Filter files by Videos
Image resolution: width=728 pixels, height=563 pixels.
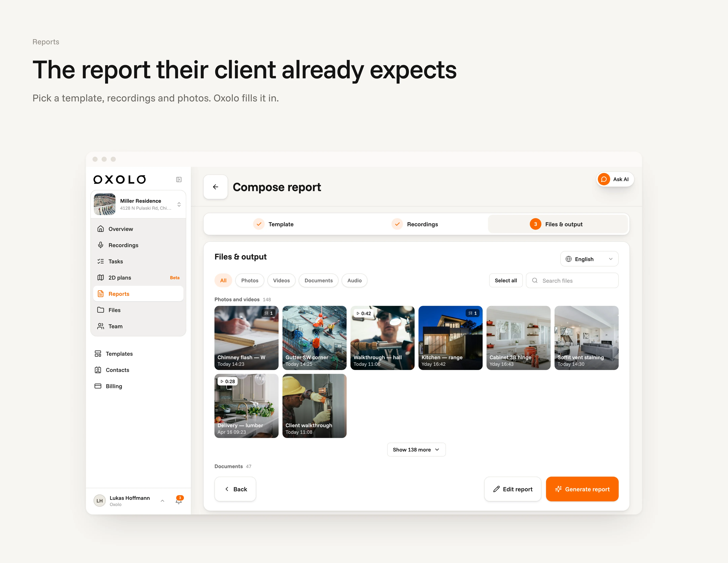tap(281, 280)
